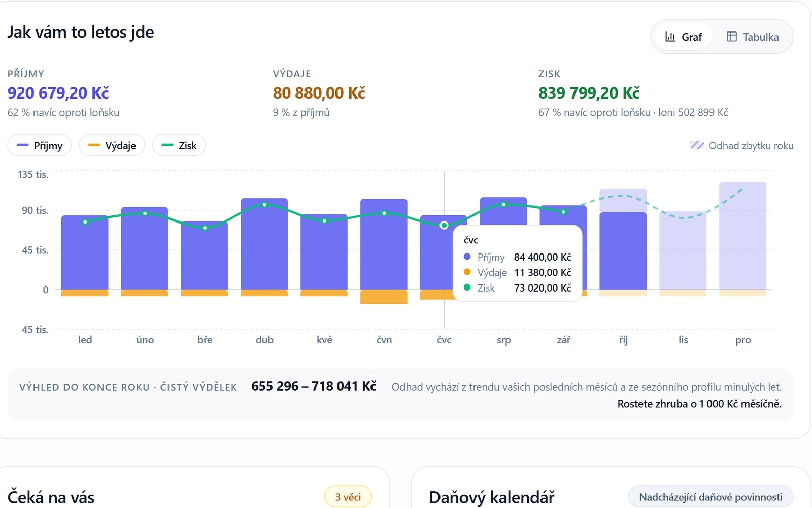Screen dimensions: 812x508
Task: Click the Výdaje 11 380,00 Kč tooltip row
Action: coord(518,272)
